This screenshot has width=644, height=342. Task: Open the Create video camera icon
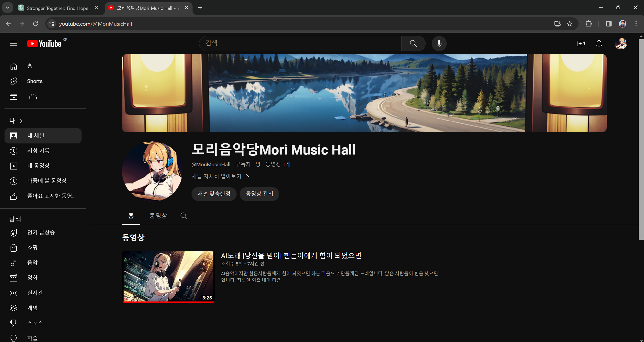click(581, 44)
